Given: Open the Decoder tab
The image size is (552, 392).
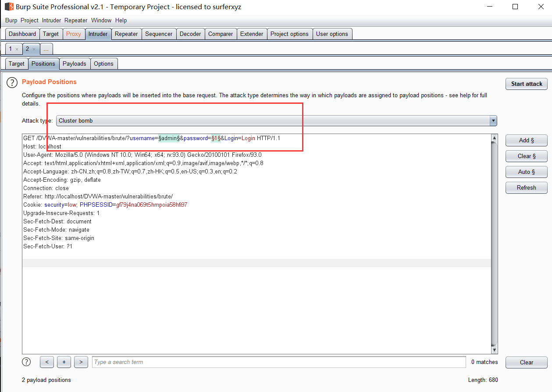Looking at the screenshot, I should [x=190, y=34].
